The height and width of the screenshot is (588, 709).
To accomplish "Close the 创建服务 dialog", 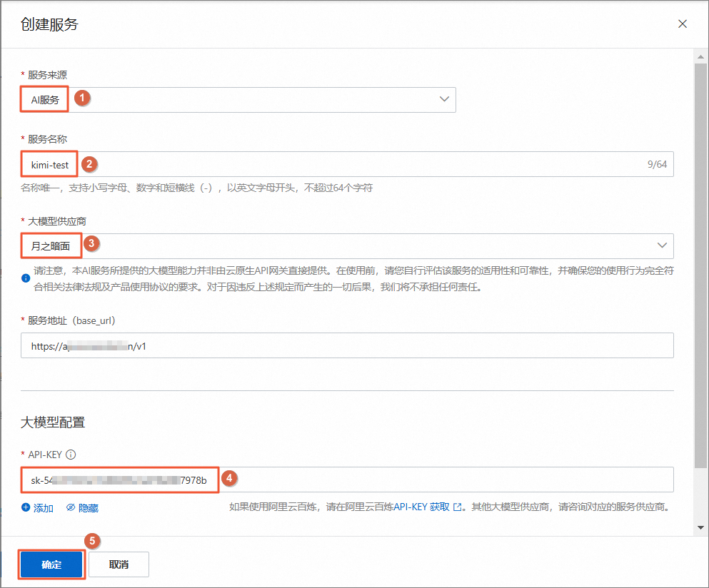I will point(683,24).
